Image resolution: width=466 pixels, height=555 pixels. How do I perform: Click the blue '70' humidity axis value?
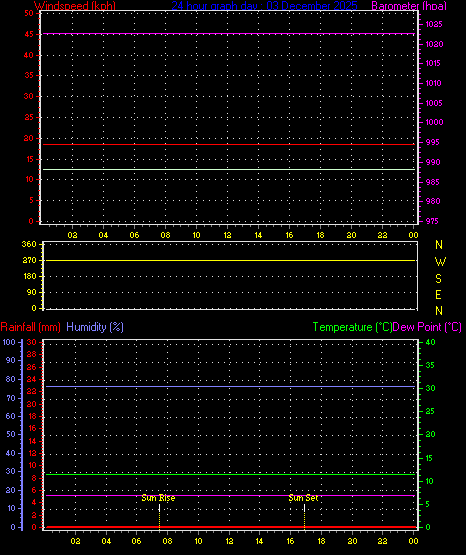11,398
